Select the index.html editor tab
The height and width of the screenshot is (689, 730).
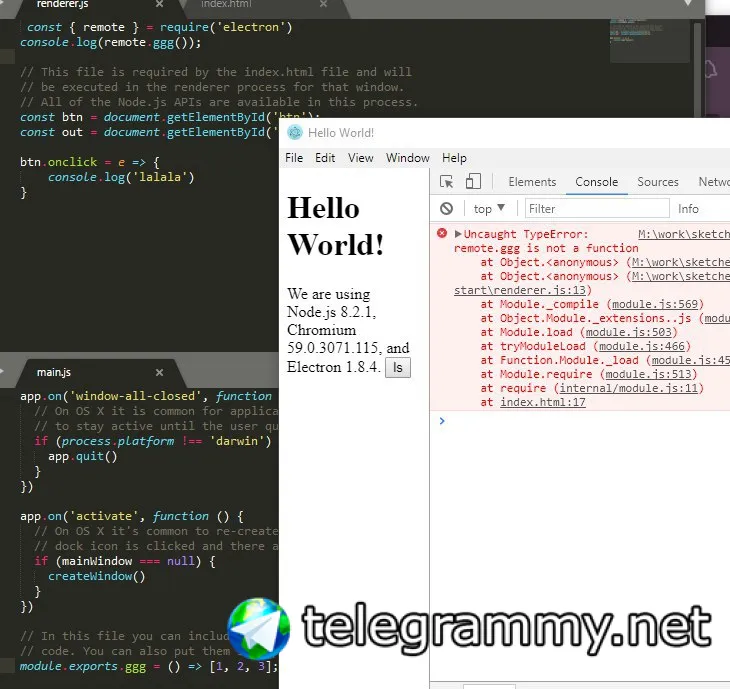click(x=226, y=4)
